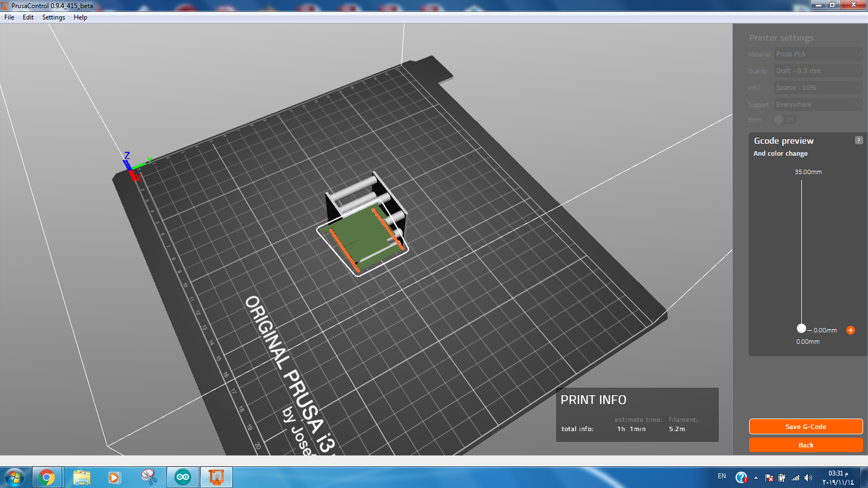Show hidden tray icons arrow
This screenshot has width=868, height=488.
(x=756, y=478)
